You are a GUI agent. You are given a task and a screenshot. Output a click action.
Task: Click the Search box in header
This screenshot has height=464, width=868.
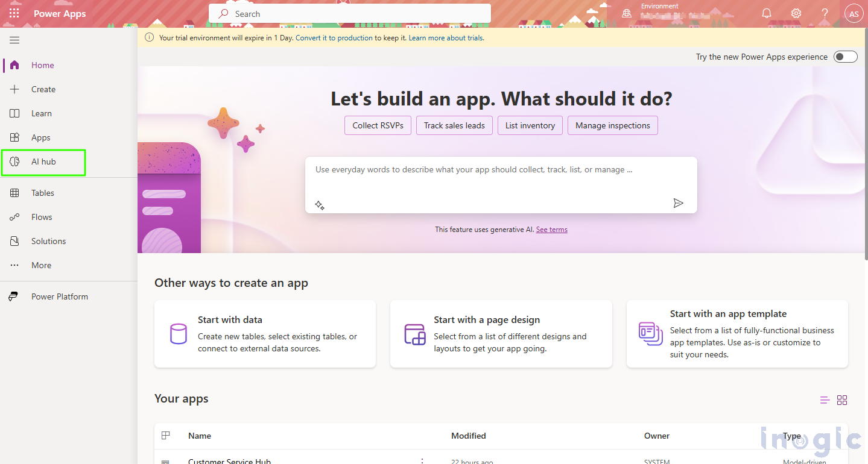pyautogui.click(x=350, y=14)
